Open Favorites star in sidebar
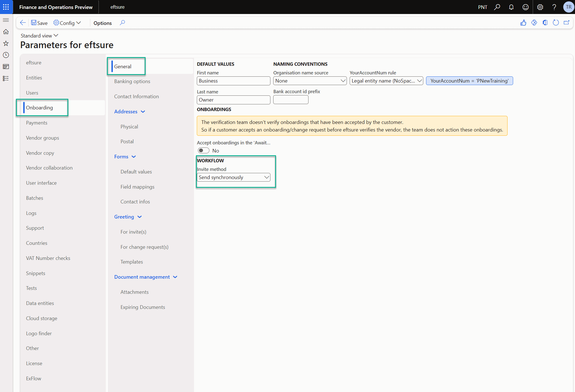The image size is (575, 392). [6, 43]
